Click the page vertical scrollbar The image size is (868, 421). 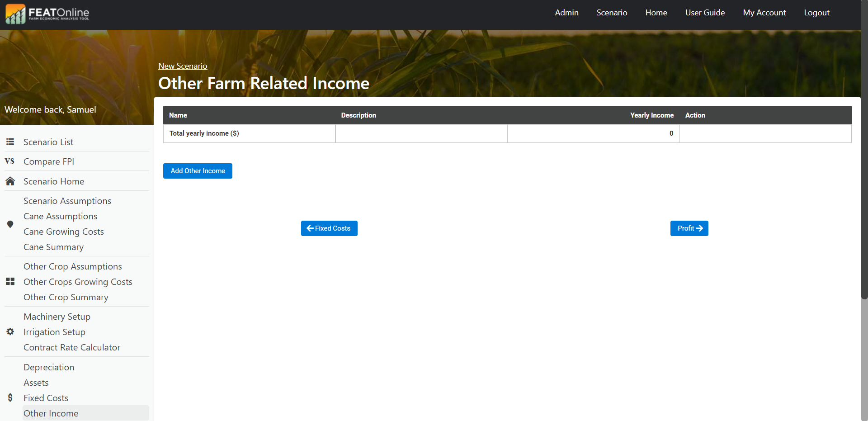point(864,181)
